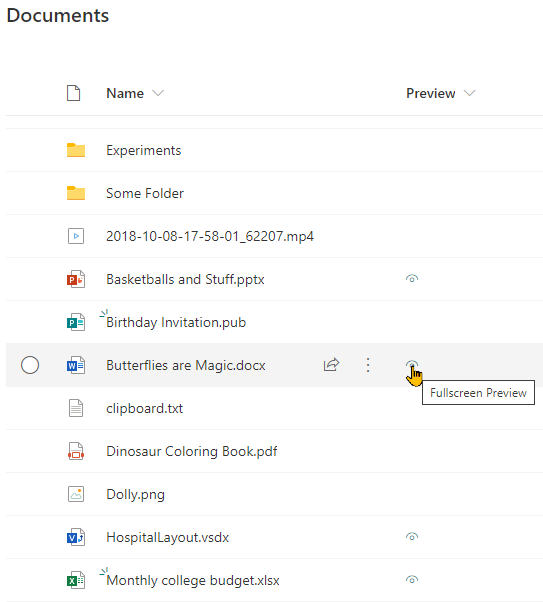The height and width of the screenshot is (602, 543).
Task: Click the Visio icon for HospitalLayout.vsdx
Action: tap(76, 537)
